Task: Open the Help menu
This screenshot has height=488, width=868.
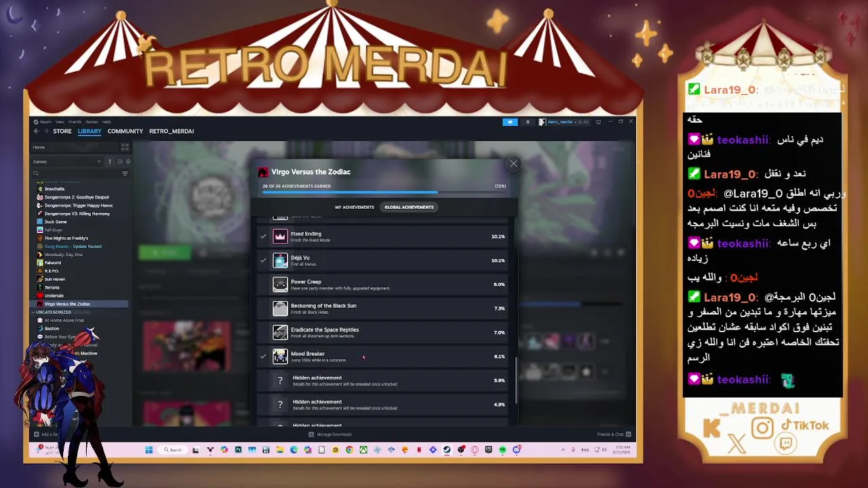Action: [106, 122]
